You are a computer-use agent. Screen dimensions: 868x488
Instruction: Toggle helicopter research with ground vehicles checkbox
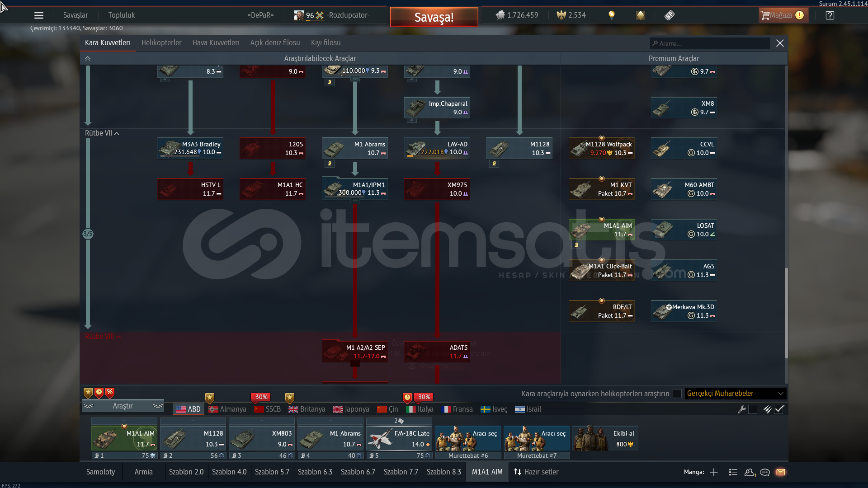tap(677, 394)
